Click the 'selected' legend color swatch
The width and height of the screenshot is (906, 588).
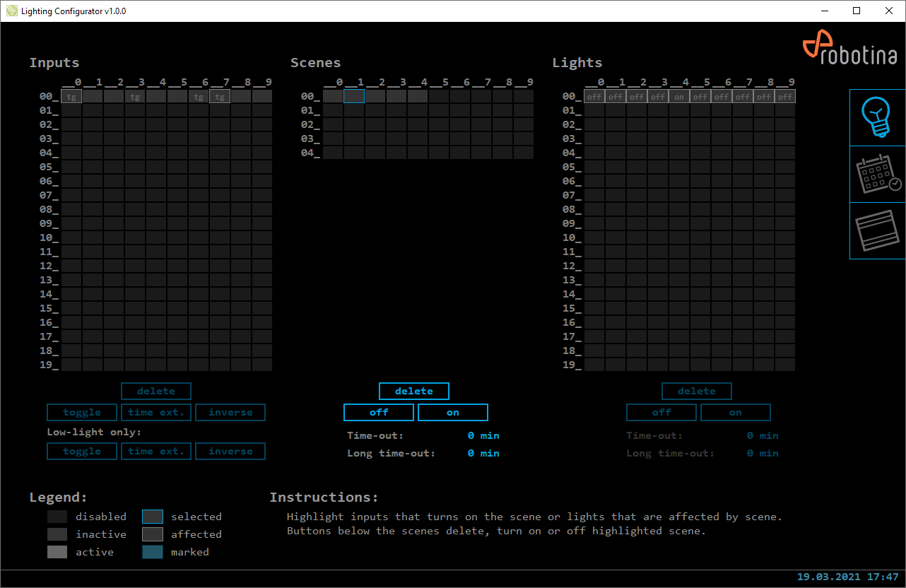tap(153, 517)
